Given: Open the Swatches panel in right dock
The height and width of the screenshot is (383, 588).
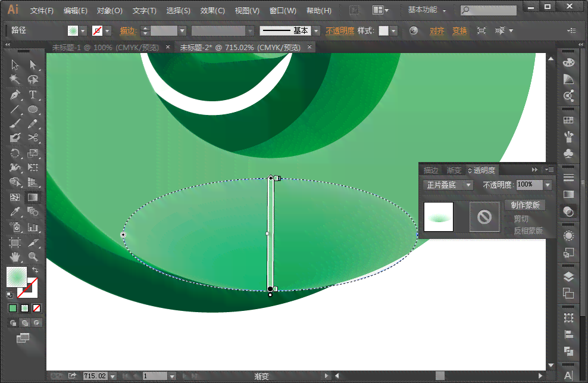Looking at the screenshot, I should pos(568,120).
